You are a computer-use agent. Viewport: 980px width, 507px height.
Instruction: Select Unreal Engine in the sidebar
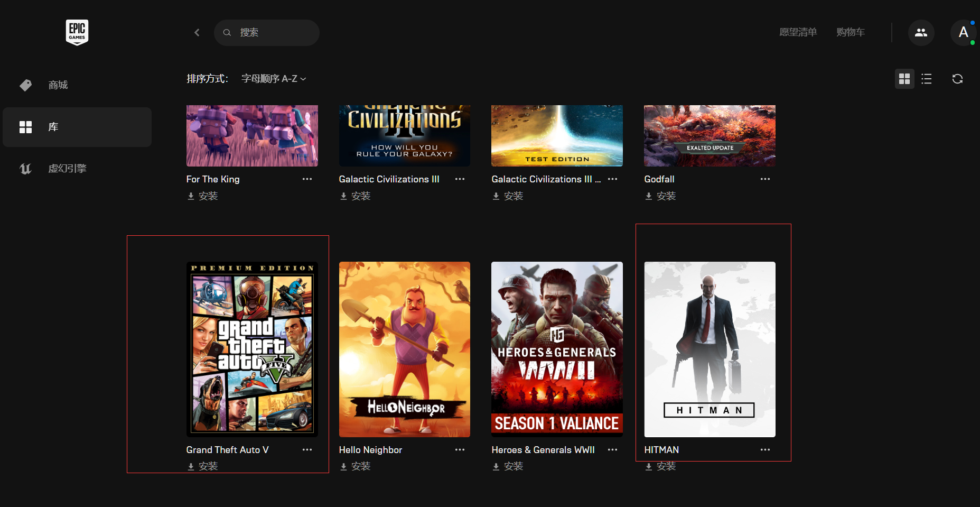[x=67, y=169]
